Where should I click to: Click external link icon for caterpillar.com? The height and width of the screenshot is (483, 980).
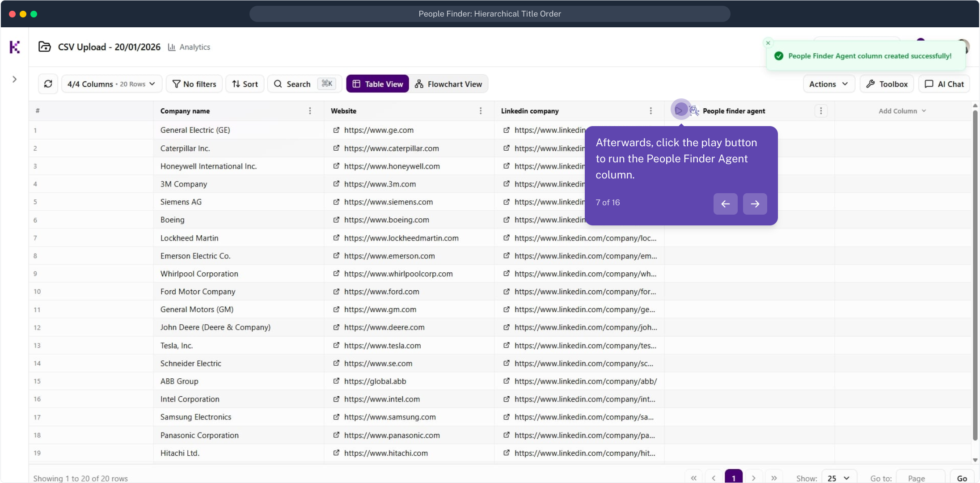(336, 148)
